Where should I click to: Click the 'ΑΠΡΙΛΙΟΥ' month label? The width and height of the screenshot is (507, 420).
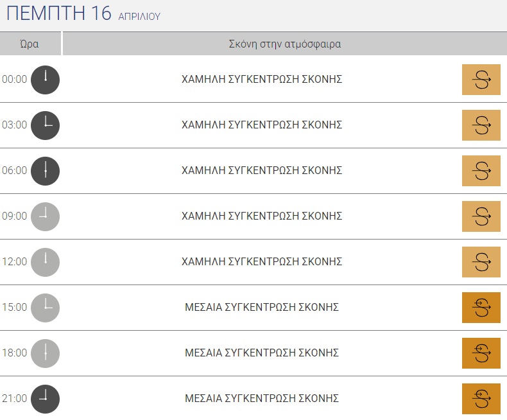point(139,17)
